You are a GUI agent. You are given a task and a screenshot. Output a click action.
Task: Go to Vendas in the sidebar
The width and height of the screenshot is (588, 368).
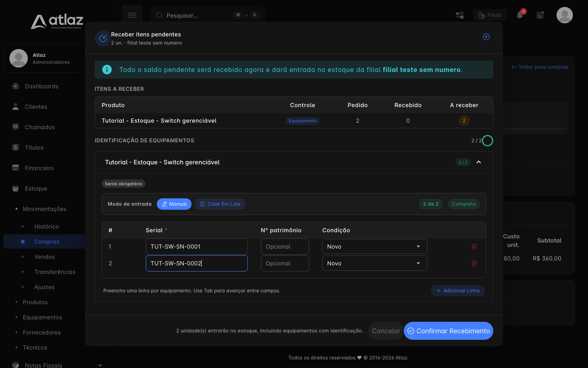pos(45,257)
